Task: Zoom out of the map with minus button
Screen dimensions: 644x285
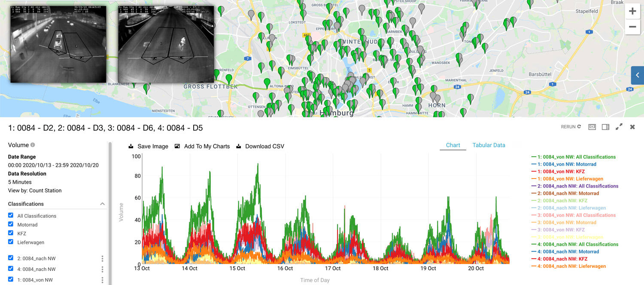Action: click(632, 27)
